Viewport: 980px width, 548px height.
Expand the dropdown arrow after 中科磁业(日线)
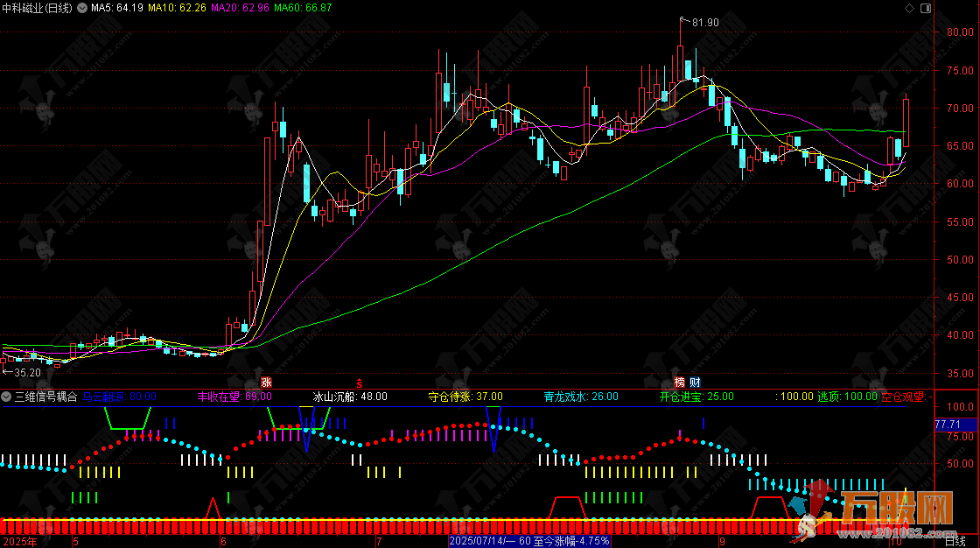[82, 8]
